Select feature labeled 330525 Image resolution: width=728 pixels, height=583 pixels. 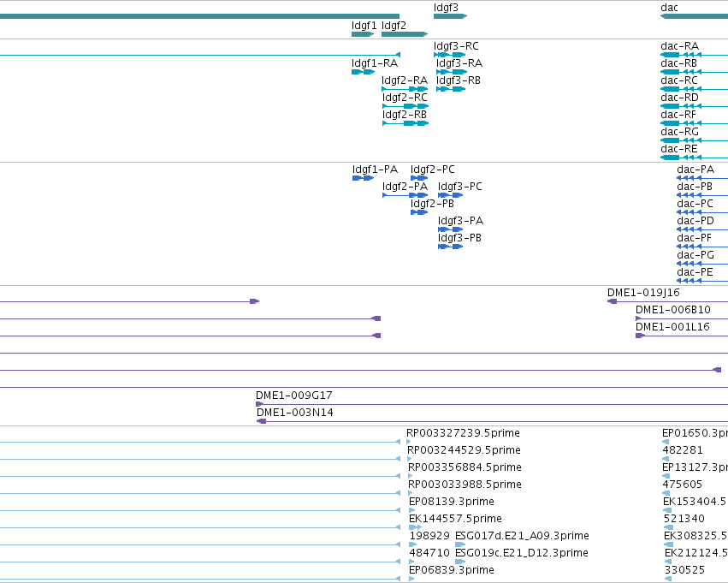pyautogui.click(x=685, y=570)
